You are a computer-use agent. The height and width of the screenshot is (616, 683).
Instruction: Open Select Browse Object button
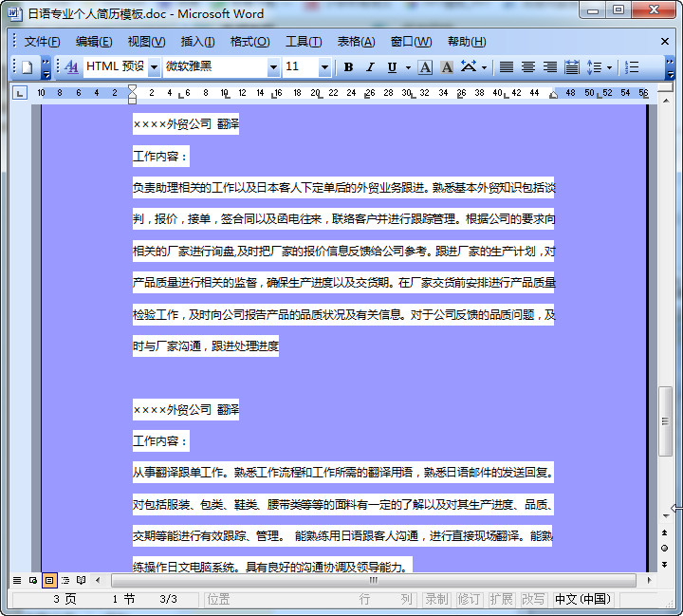click(x=665, y=549)
